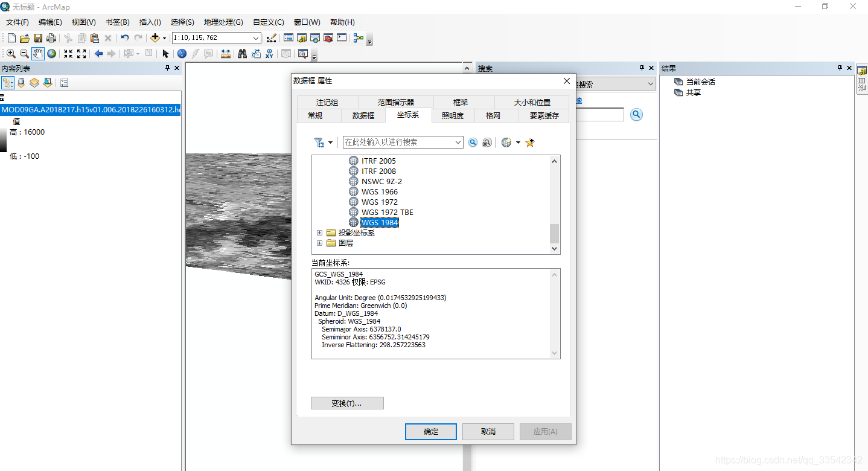The width and height of the screenshot is (868, 471).
Task: Open the dropdown in the Search panel
Action: point(650,85)
